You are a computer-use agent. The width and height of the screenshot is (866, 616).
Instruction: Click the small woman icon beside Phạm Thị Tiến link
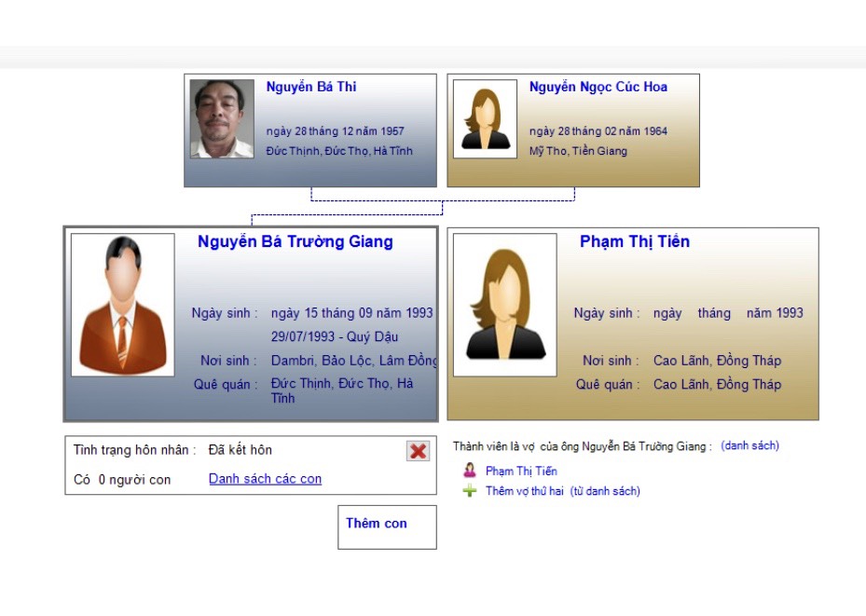click(470, 471)
